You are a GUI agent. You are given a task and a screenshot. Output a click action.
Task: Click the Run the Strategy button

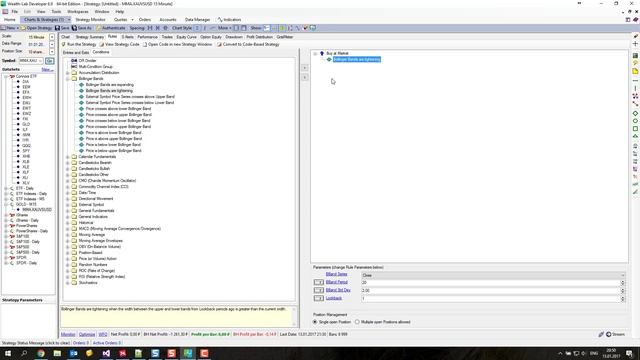(x=79, y=44)
